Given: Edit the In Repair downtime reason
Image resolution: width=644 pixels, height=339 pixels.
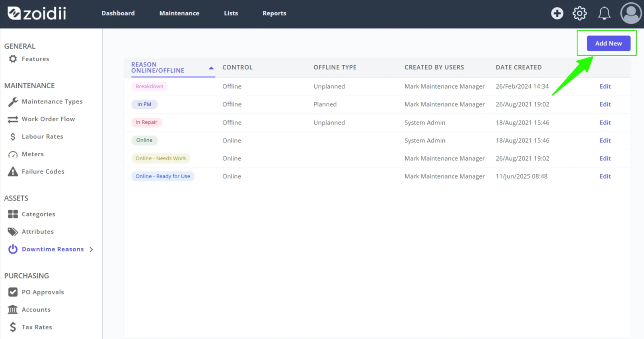Looking at the screenshot, I should (605, 123).
